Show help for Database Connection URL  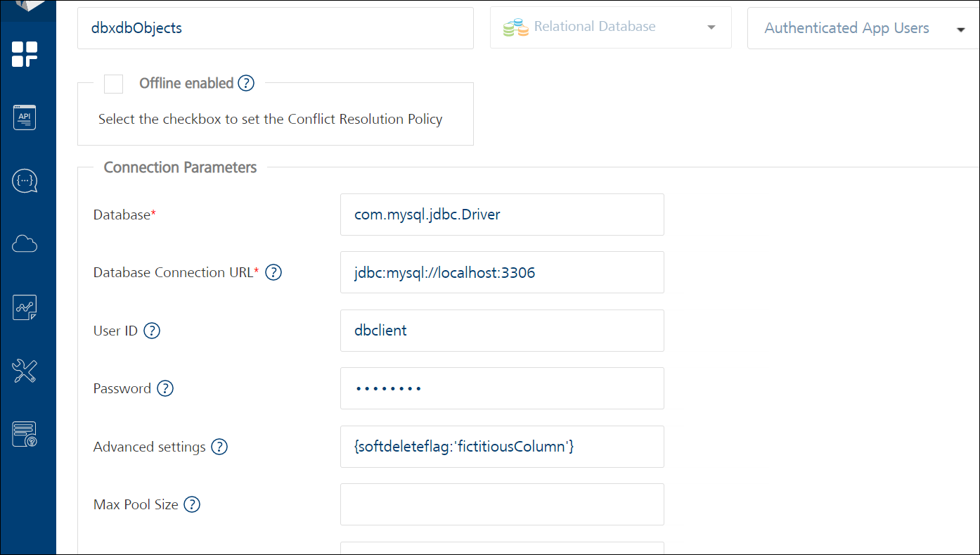[273, 272]
